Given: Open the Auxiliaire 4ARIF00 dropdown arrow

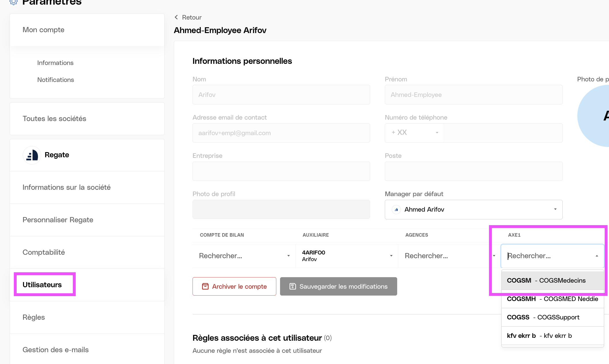Looking at the screenshot, I should (391, 256).
